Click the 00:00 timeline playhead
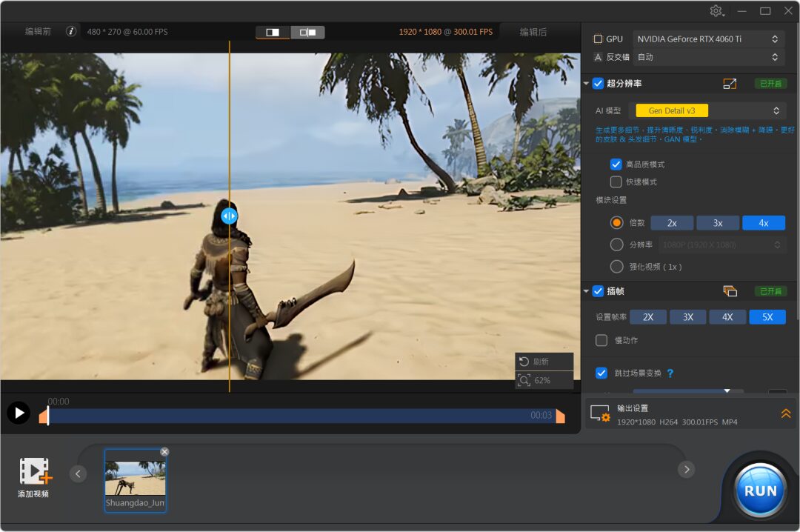This screenshot has height=532, width=800. click(48, 415)
